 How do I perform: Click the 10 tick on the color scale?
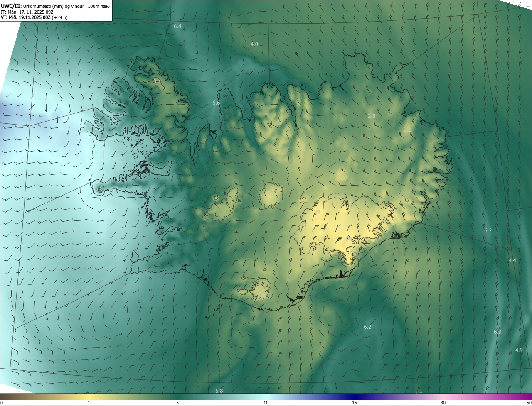pos(266,403)
